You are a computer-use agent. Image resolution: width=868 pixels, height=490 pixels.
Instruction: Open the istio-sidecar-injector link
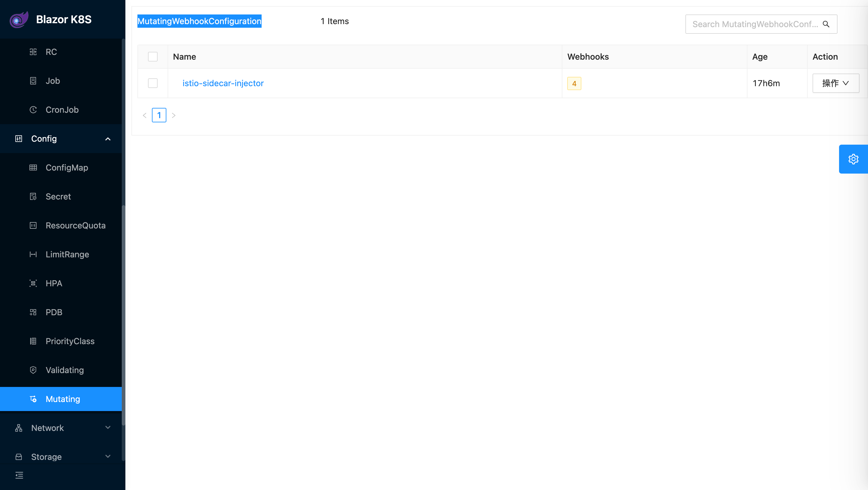coord(223,83)
